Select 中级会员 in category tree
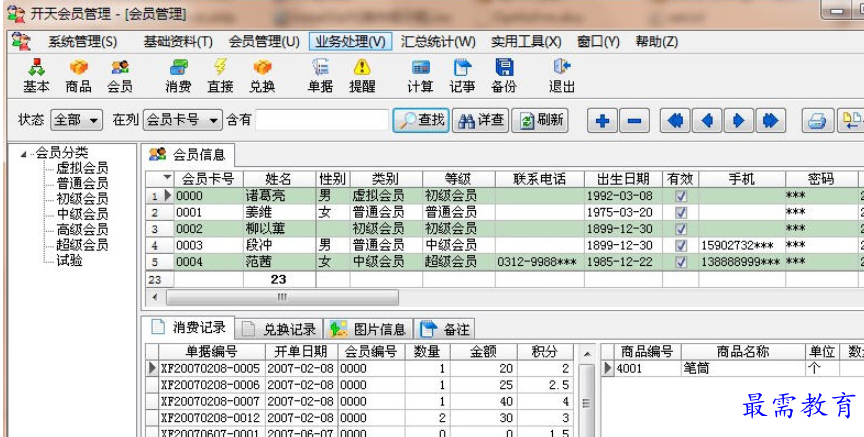 (82, 214)
